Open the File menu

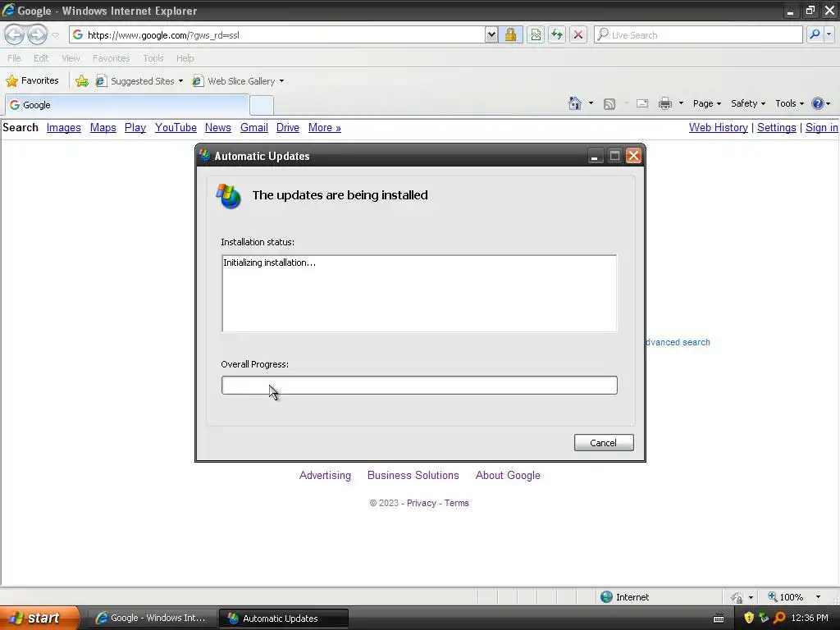[x=14, y=58]
